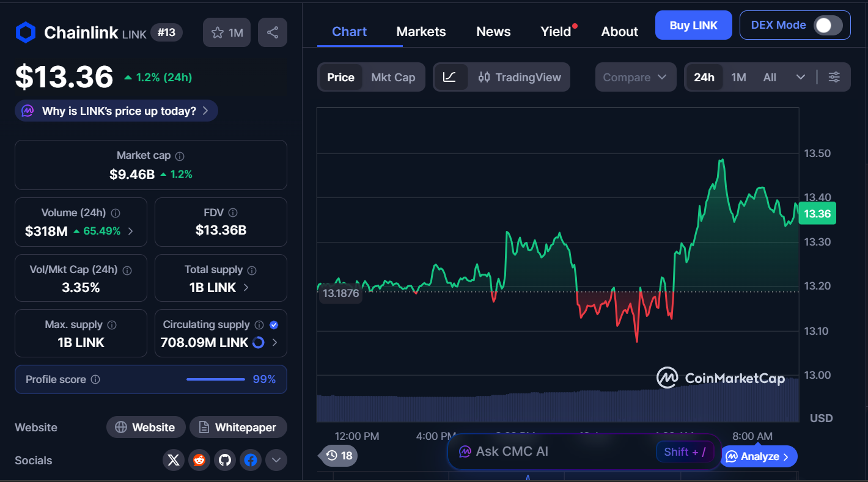Open Chainlink Reddit social link
868x482 pixels.
point(199,460)
